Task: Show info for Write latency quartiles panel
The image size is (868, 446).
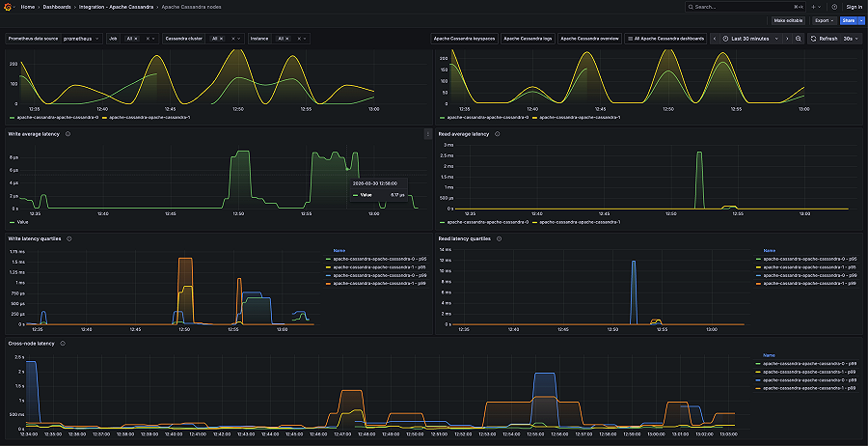Action: (x=68, y=238)
